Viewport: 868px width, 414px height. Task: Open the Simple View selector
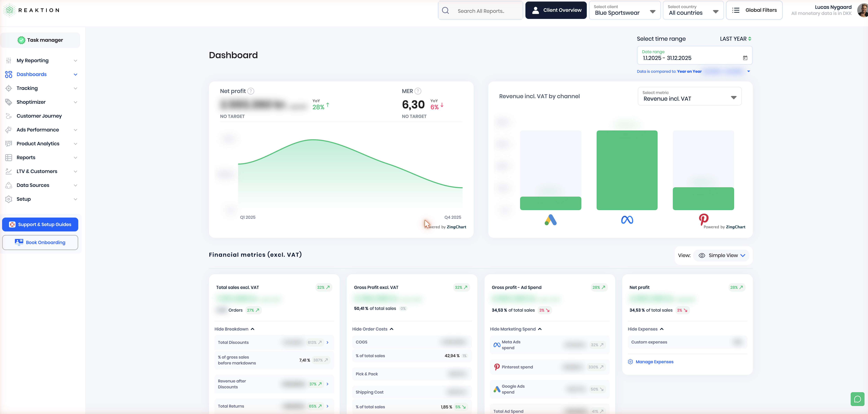click(x=722, y=256)
